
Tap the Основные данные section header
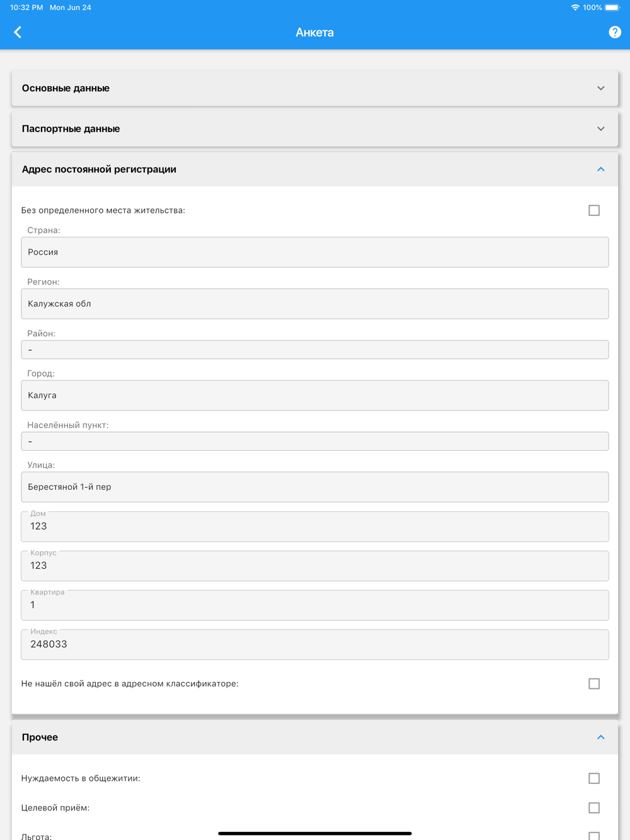pos(315,88)
